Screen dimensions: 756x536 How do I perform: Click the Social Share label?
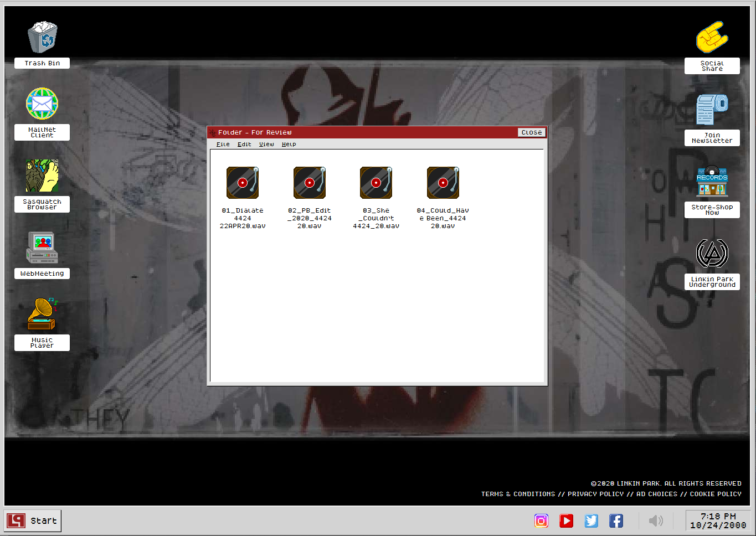coord(712,66)
